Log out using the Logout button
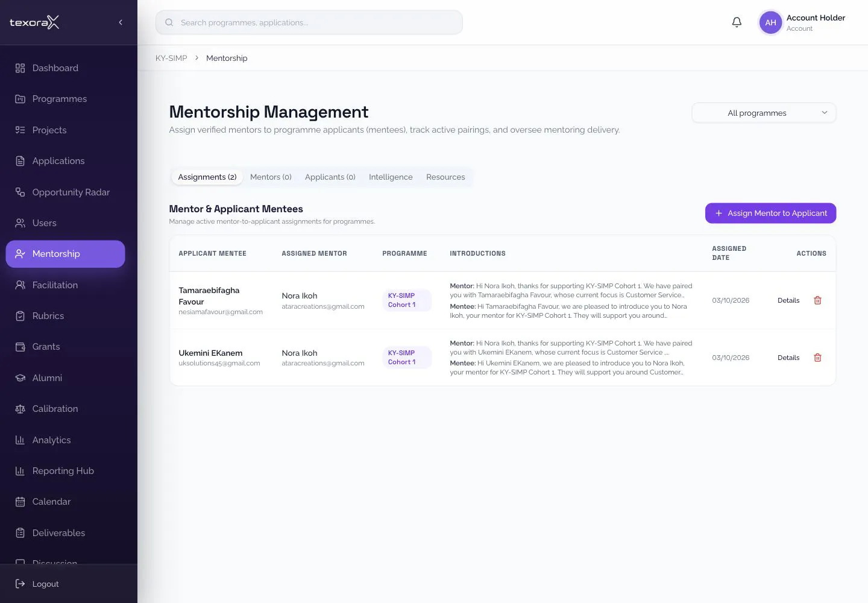 click(x=37, y=584)
